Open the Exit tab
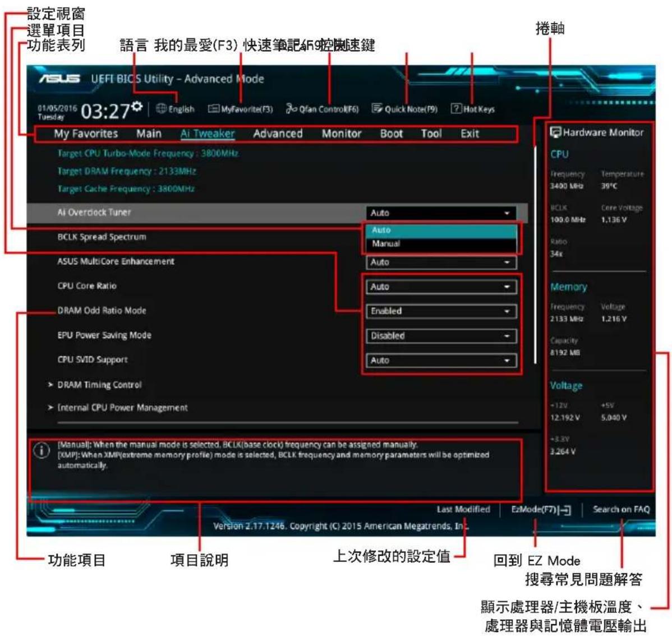Viewport: 672px width, 636px height. pos(470,133)
